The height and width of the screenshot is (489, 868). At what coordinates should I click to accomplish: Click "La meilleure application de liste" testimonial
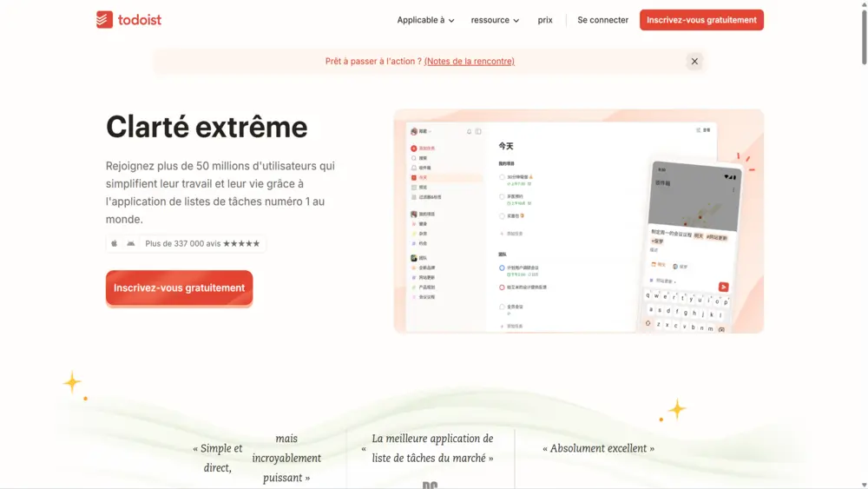click(x=427, y=448)
